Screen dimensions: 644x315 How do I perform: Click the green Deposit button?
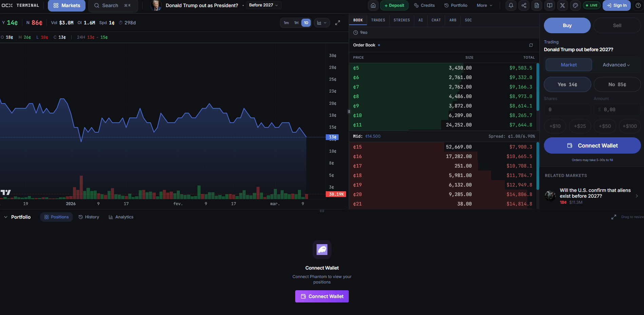[394, 5]
